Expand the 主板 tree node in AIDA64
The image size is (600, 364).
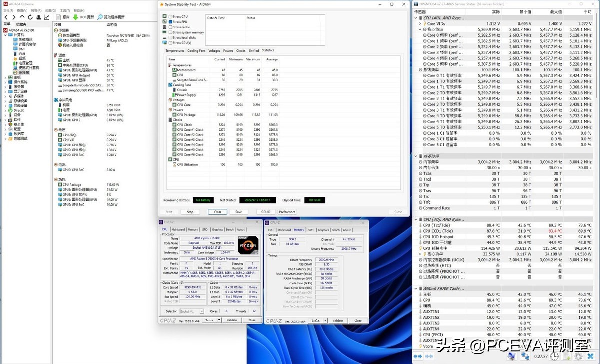pos(5,77)
